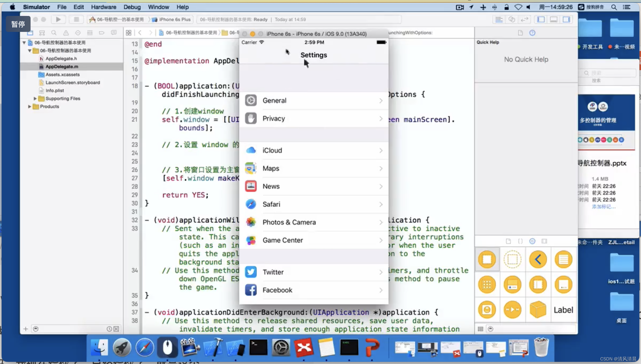The height and width of the screenshot is (364, 641).
Task: Pick the Table View Controller object
Action: point(563,259)
